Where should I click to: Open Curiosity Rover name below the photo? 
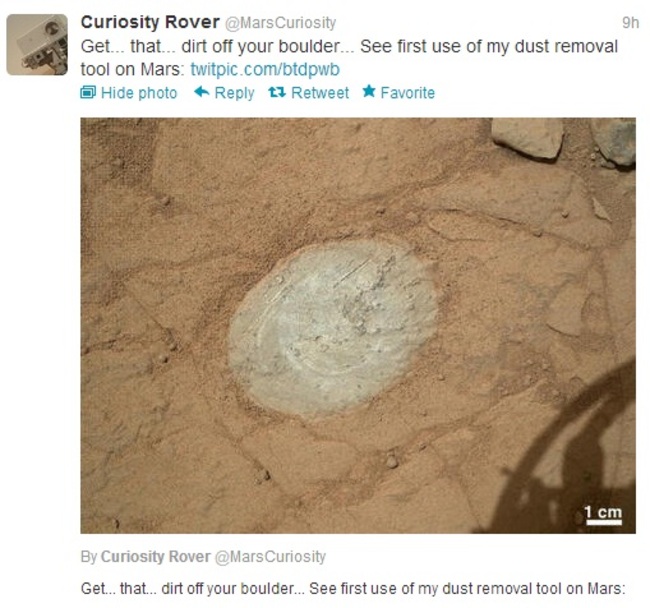click(155, 556)
